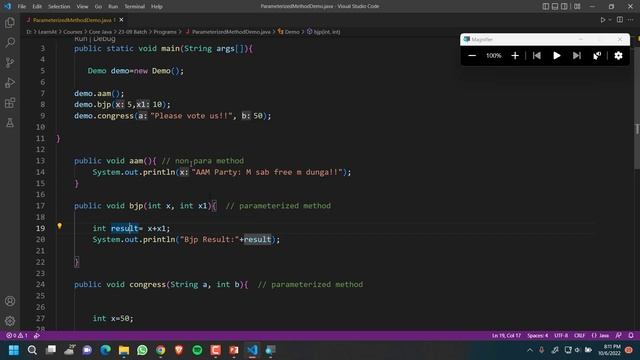Open the Manage gear in activity bar

[x=10, y=321]
